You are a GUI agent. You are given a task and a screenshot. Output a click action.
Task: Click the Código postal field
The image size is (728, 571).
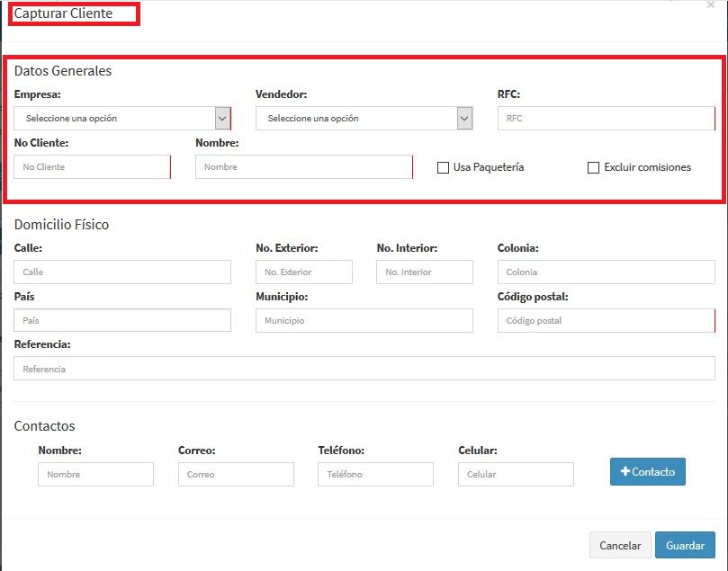coord(606,321)
